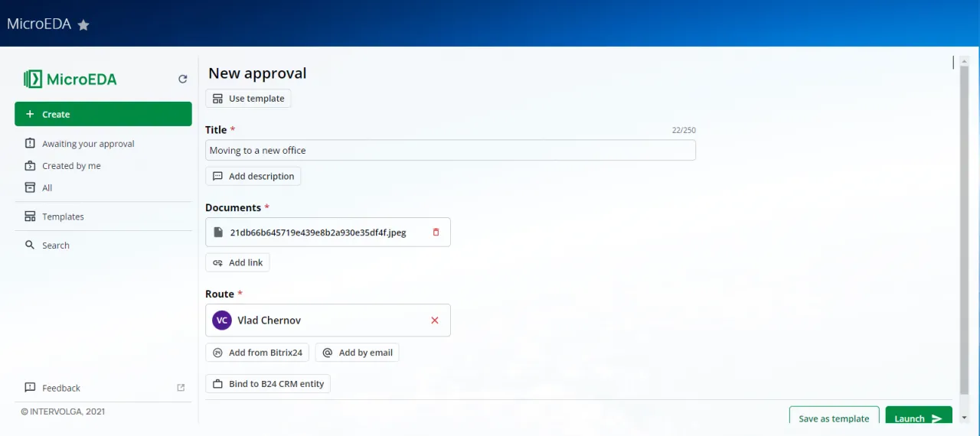Go to Created by me
Viewport: 980px width, 436px height.
71,166
